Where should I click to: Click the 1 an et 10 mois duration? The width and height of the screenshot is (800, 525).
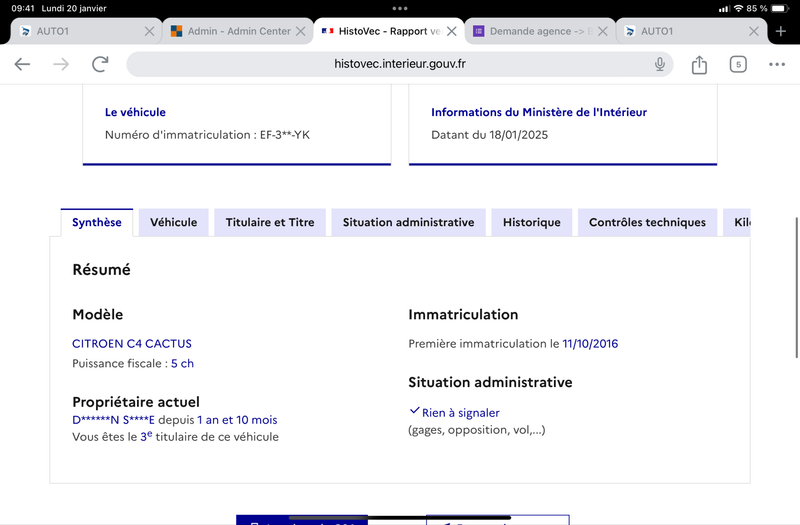pos(237,420)
